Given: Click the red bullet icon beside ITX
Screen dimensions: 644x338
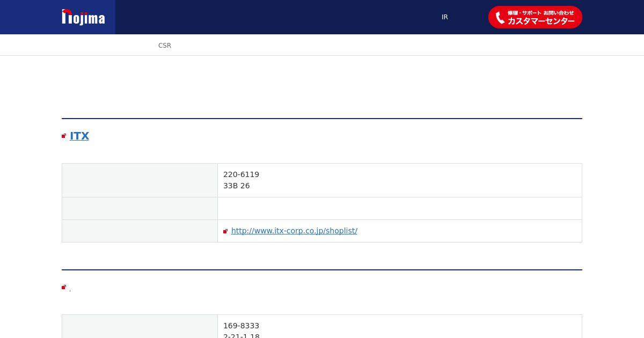Looking at the screenshot, I should [64, 136].
